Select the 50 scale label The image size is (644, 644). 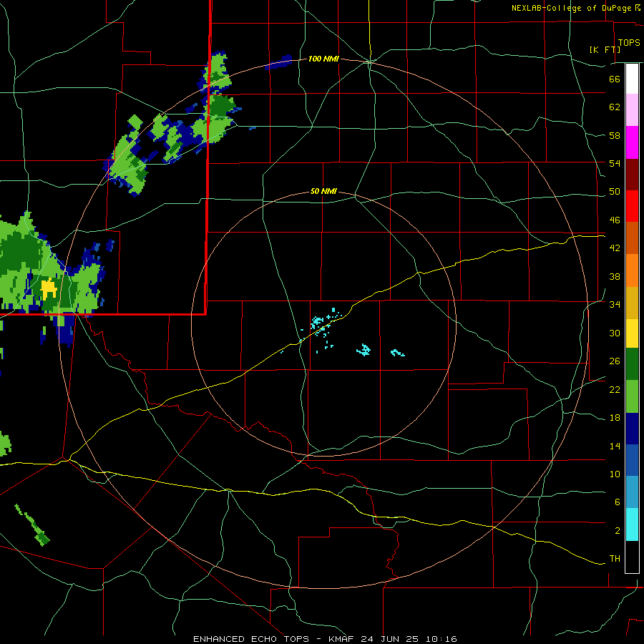coord(615,192)
